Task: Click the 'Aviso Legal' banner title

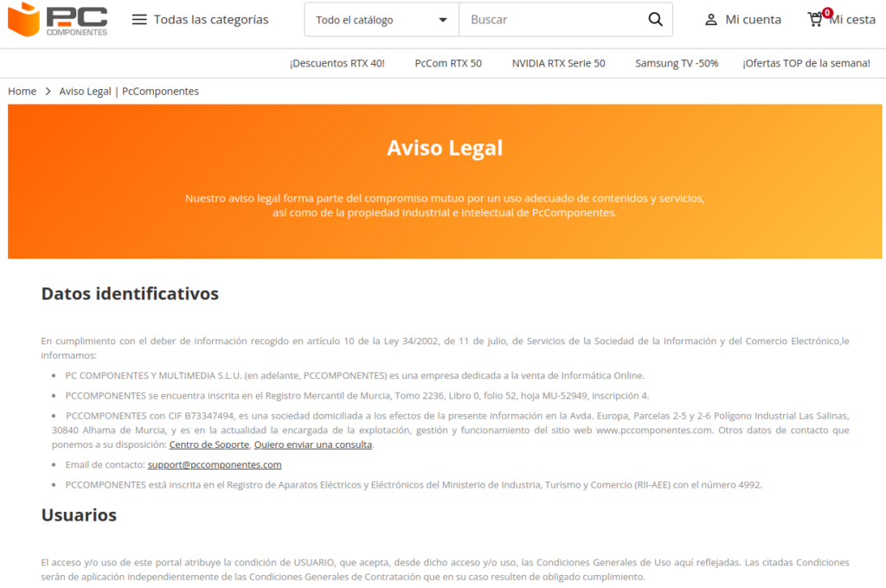Action: click(x=445, y=148)
